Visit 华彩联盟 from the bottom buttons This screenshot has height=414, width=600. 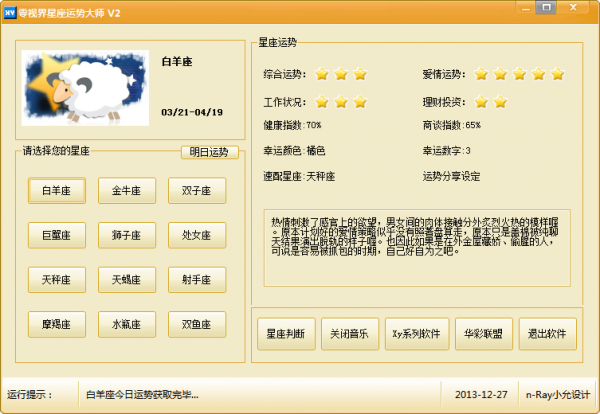click(482, 333)
